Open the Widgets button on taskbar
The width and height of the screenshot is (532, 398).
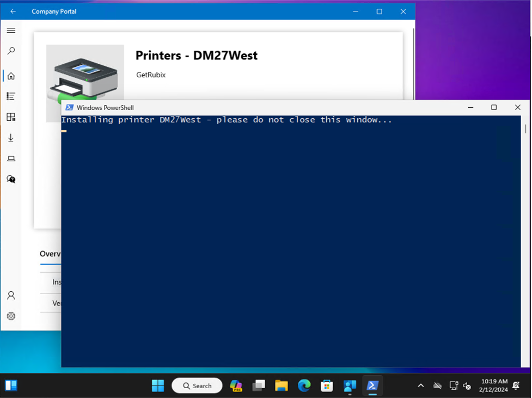(x=11, y=385)
